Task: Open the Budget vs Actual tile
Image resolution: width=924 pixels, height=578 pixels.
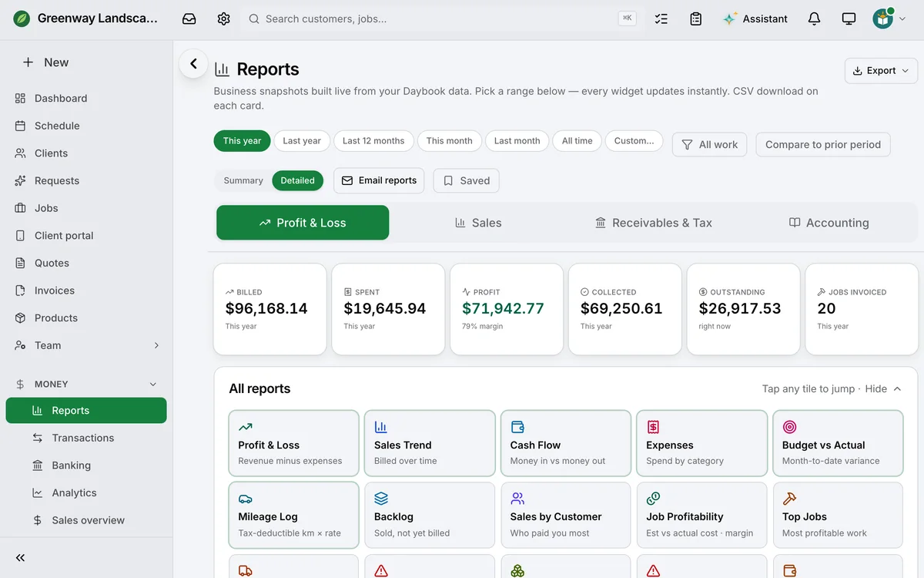Action: tap(838, 443)
